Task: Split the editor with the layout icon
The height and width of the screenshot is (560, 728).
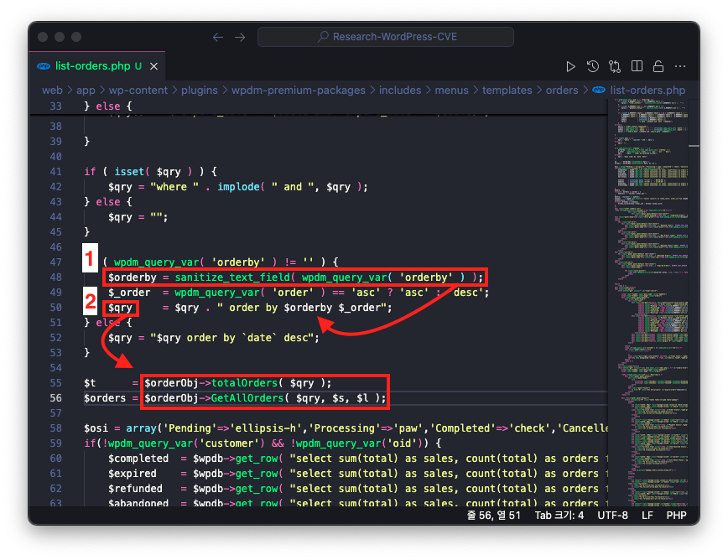Action: [x=637, y=67]
